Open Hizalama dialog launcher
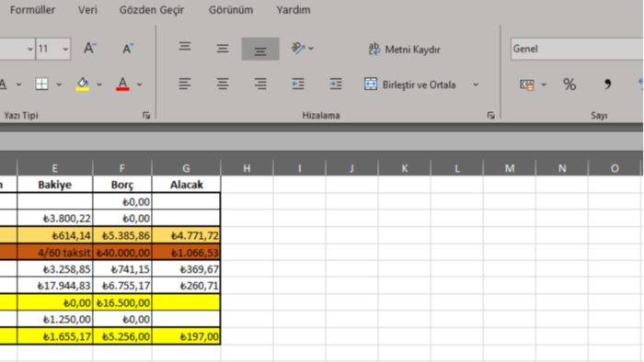The height and width of the screenshot is (362, 644). coord(490,116)
